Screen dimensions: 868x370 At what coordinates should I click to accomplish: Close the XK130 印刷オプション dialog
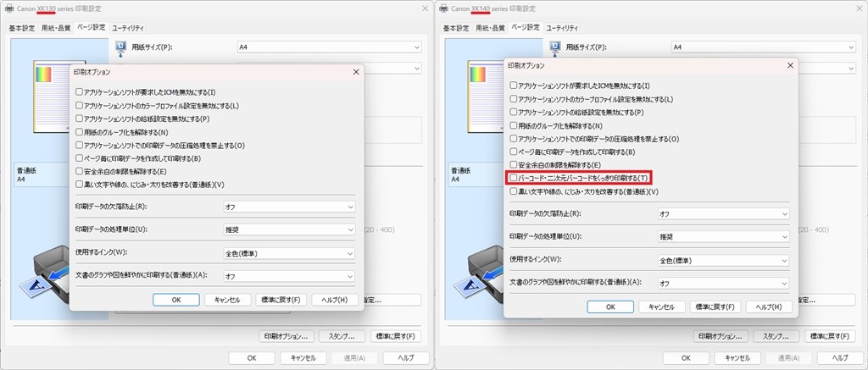click(355, 73)
